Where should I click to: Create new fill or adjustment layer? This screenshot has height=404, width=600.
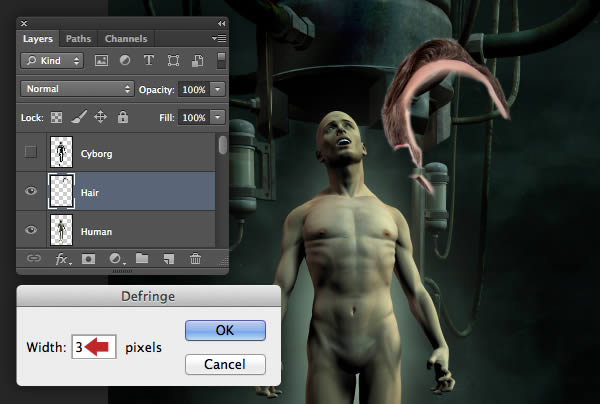pyautogui.click(x=116, y=259)
